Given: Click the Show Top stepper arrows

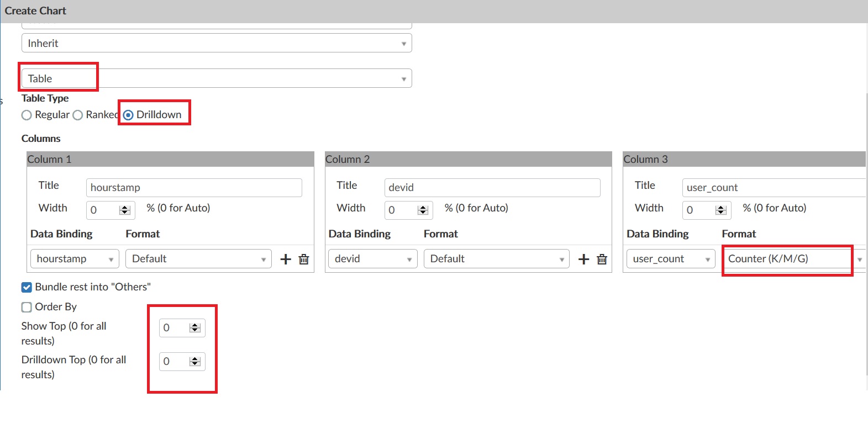Looking at the screenshot, I should pyautogui.click(x=194, y=328).
